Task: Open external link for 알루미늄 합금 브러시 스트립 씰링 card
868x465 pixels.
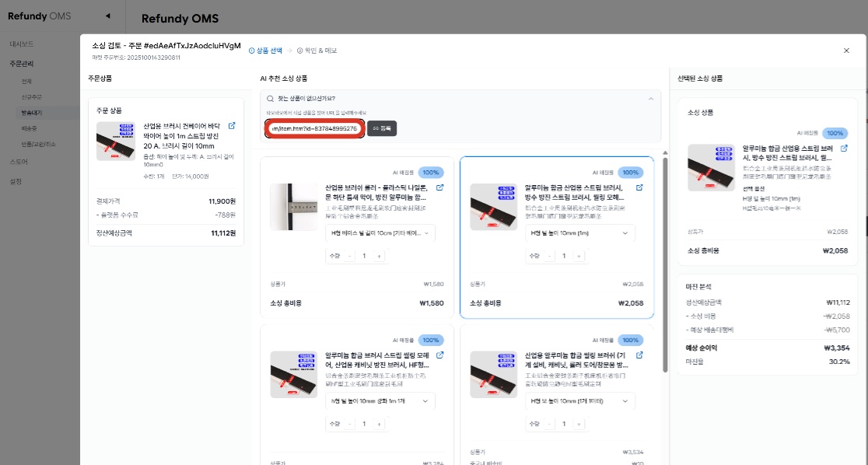Action: [x=439, y=355]
